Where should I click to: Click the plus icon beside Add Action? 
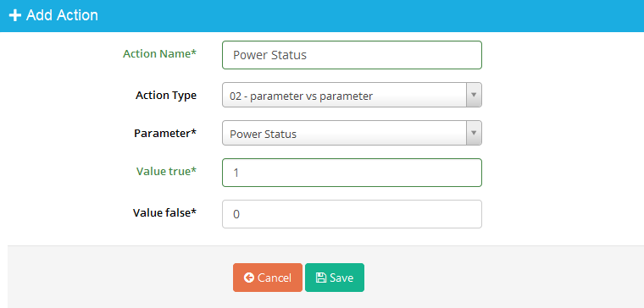pyautogui.click(x=14, y=15)
